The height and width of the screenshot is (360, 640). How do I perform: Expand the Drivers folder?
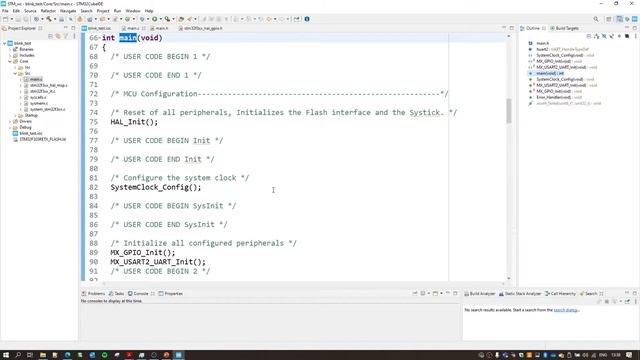click(10, 121)
